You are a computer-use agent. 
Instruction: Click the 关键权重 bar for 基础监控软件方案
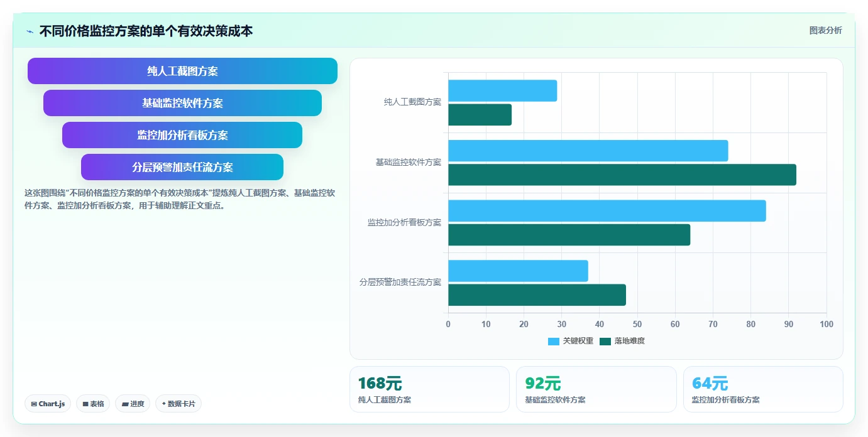click(x=588, y=151)
